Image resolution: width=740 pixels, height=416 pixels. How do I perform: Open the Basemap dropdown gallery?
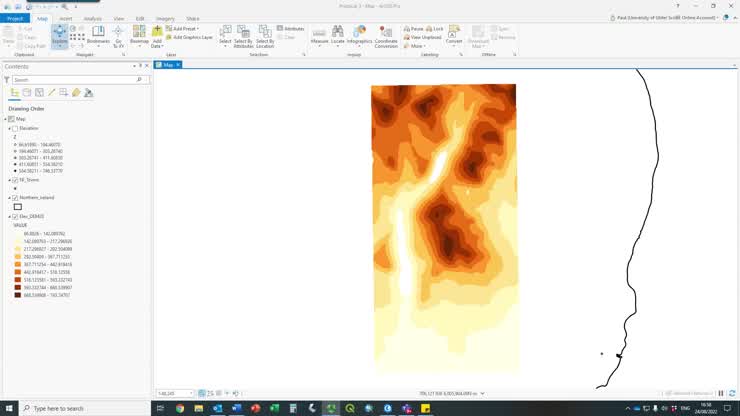coord(139,36)
